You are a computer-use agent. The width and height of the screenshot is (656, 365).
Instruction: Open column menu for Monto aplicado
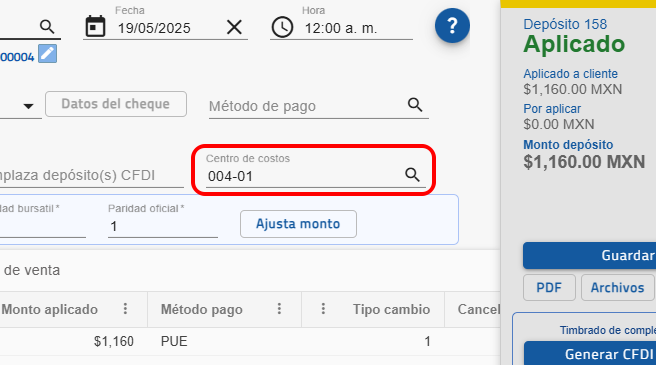coord(125,309)
